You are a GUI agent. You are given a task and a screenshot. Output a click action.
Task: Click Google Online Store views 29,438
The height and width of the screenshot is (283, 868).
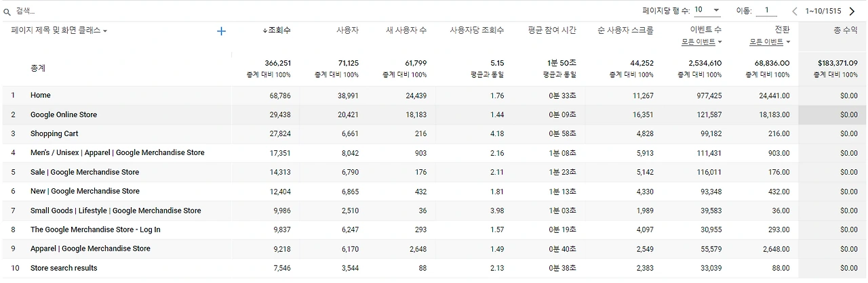279,115
